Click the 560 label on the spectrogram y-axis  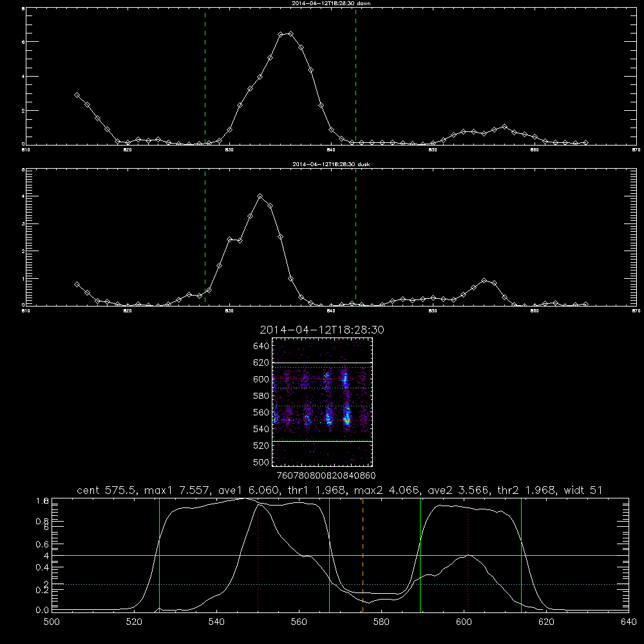point(261,412)
